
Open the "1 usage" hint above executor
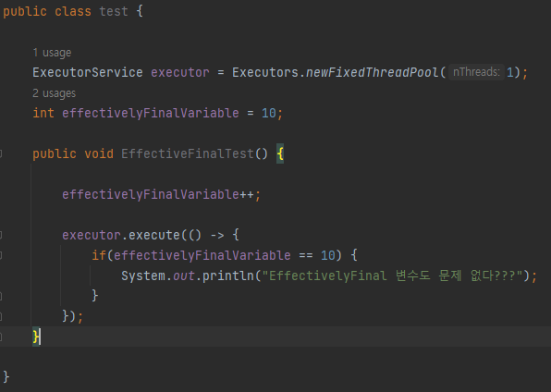click(x=52, y=53)
